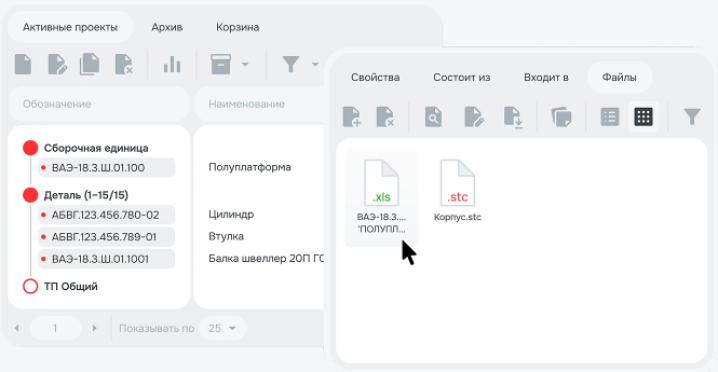Download file icon with arrow

[513, 117]
